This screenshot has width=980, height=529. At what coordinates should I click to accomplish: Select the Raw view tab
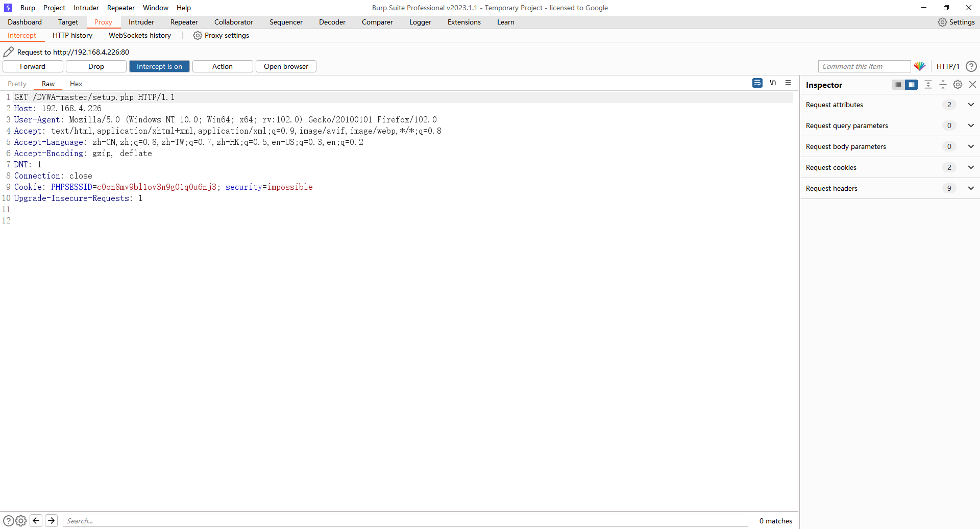coord(48,84)
